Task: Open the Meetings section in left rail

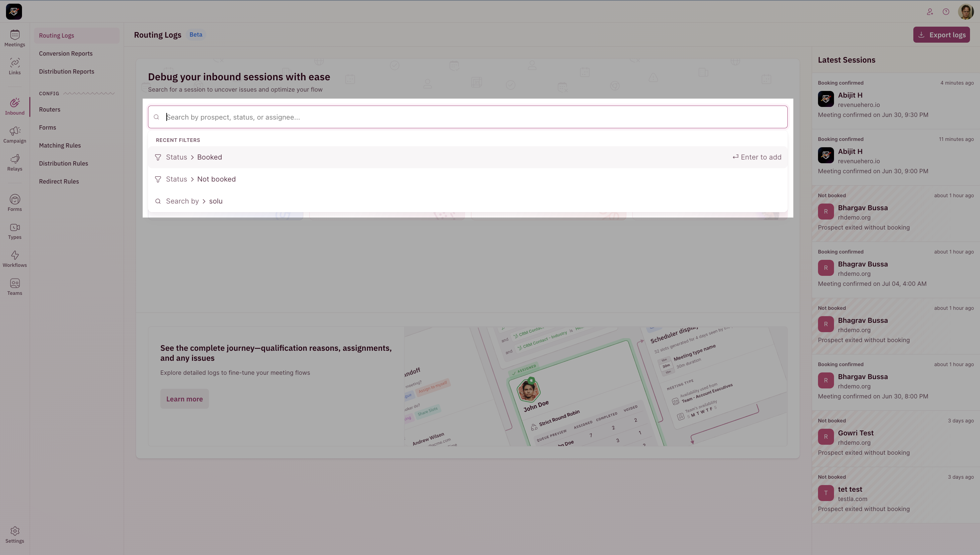Action: (14, 39)
